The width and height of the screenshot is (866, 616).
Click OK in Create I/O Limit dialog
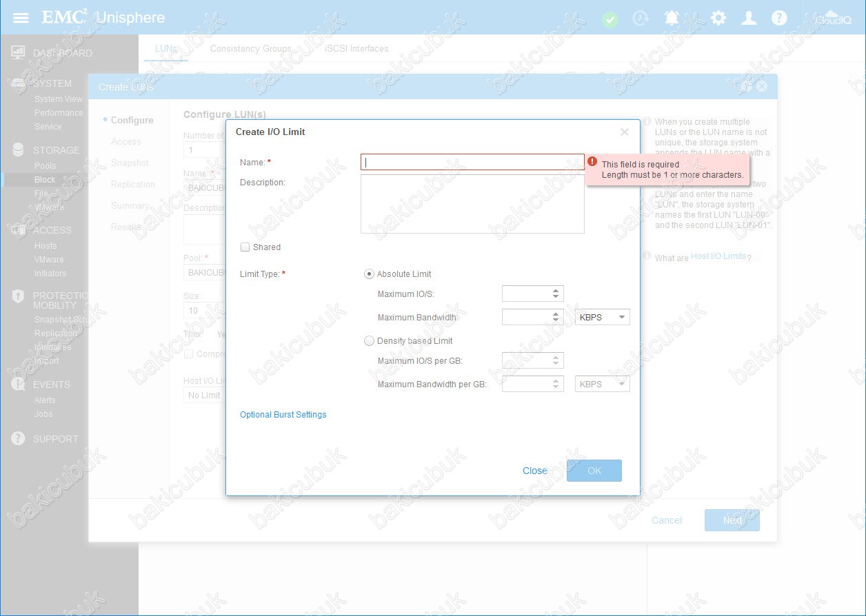coord(594,471)
